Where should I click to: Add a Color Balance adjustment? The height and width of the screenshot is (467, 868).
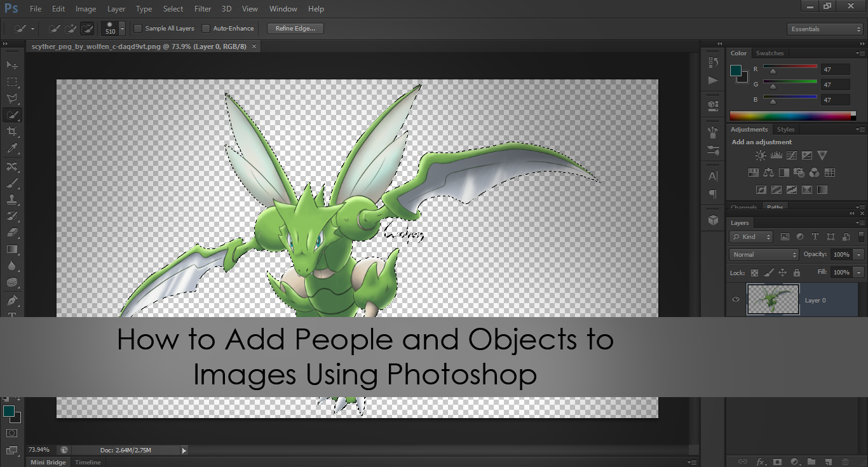click(x=769, y=172)
